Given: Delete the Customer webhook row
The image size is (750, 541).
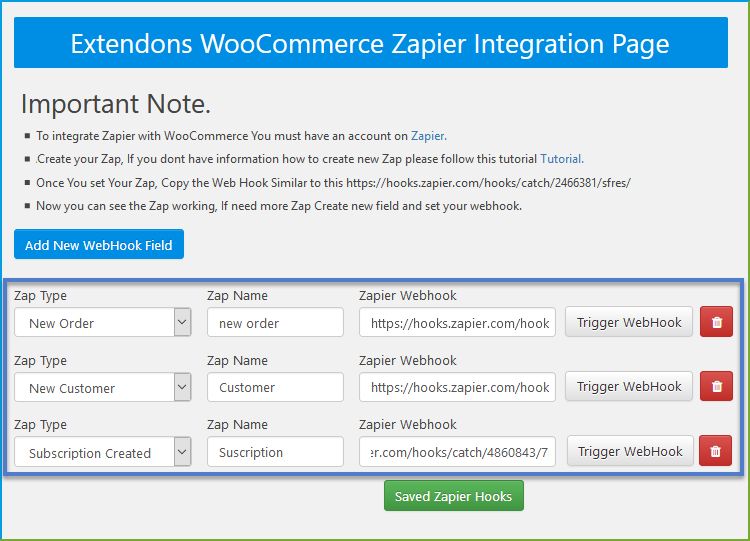Looking at the screenshot, I should pos(716,386).
